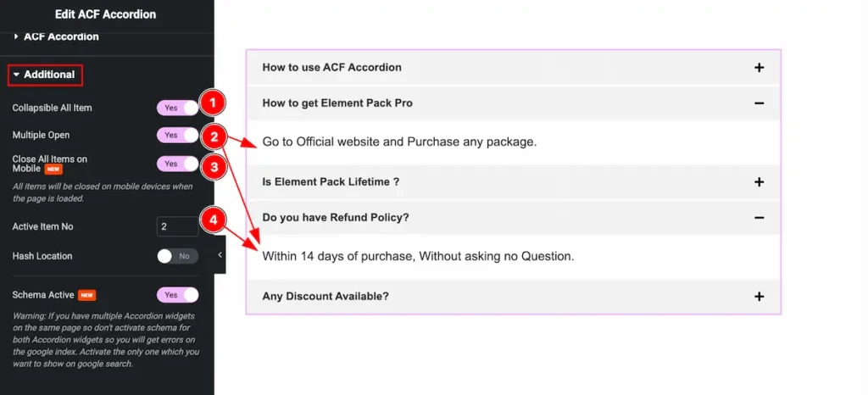
Task: Click NEW badge beside Close All Items on Mobile
Action: click(53, 170)
